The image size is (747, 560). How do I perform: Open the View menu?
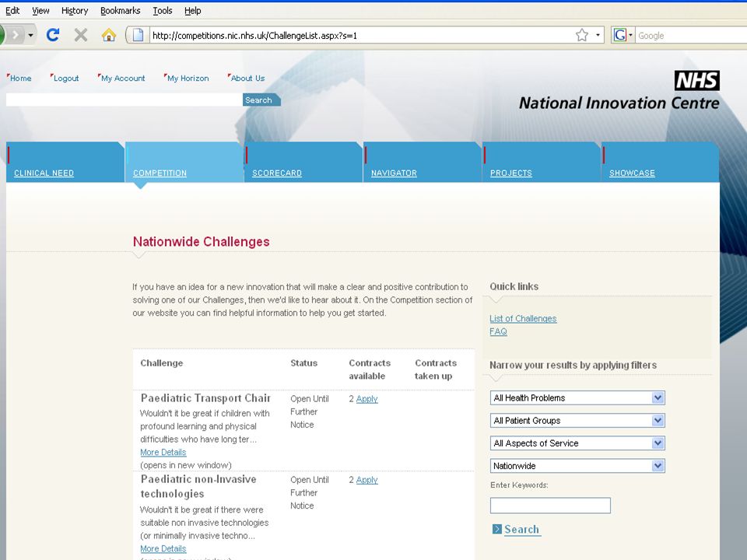coord(40,10)
